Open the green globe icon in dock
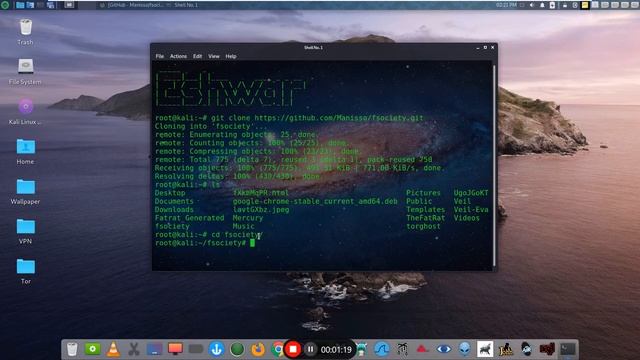 pyautogui.click(x=237, y=349)
